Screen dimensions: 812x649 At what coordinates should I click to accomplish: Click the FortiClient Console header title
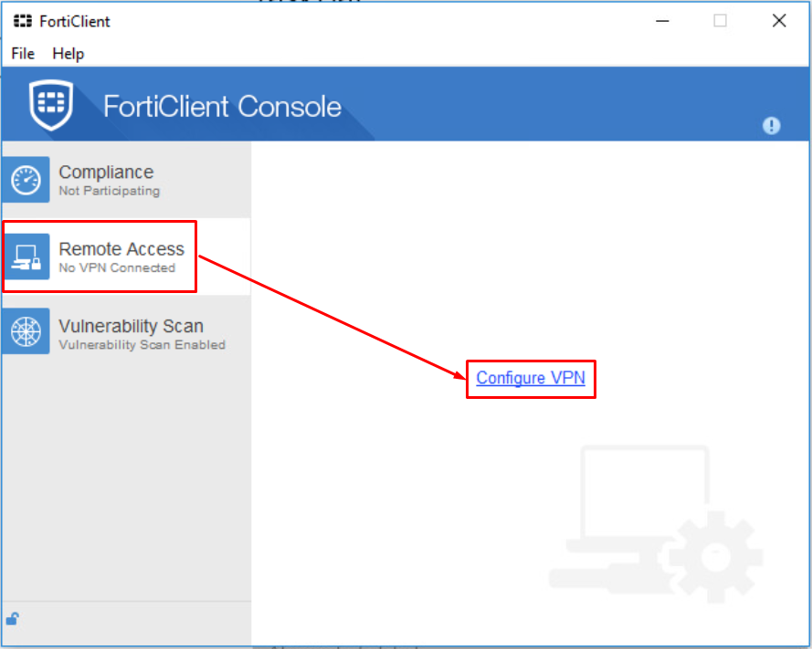(x=222, y=107)
